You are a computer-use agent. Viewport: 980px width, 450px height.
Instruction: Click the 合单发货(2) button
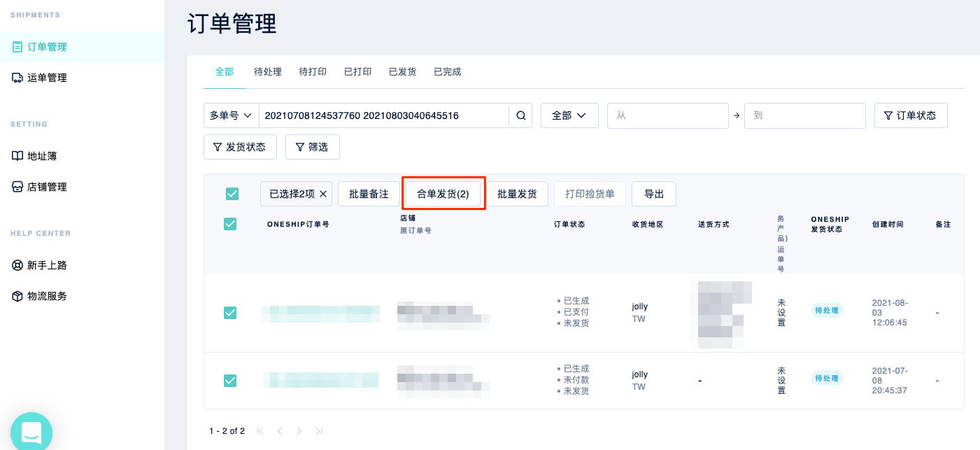click(x=443, y=194)
